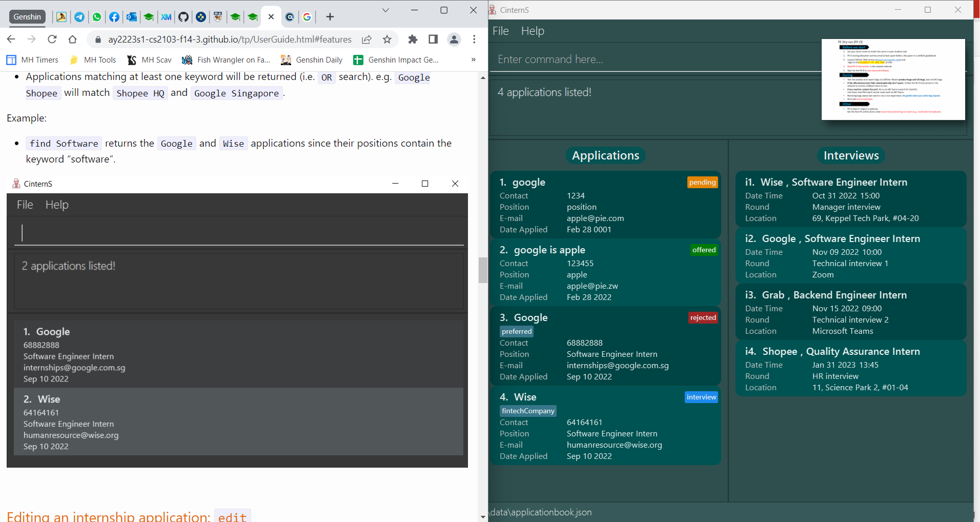Open the NUS crest pinned tab
Viewport: 980px width, 522px height.
coord(218,17)
